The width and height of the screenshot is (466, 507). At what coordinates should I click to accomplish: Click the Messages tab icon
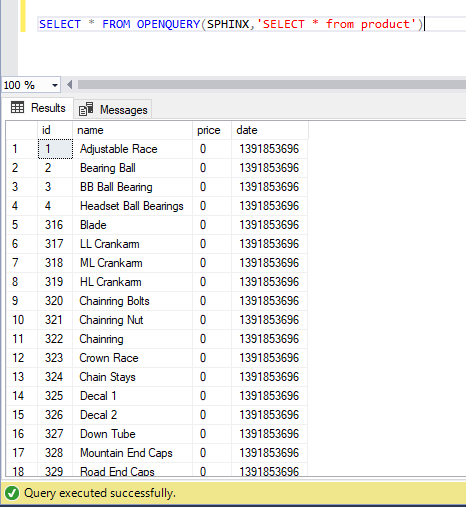(86, 109)
